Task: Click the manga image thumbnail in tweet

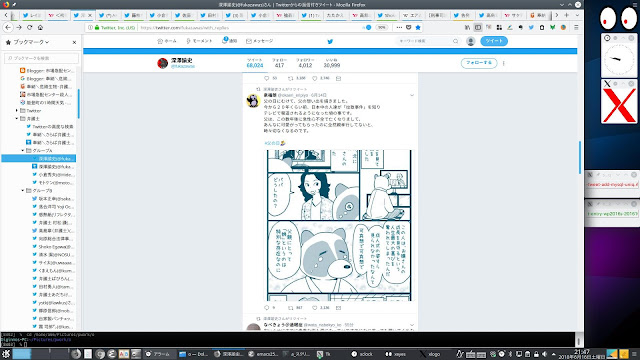Action: point(339,225)
